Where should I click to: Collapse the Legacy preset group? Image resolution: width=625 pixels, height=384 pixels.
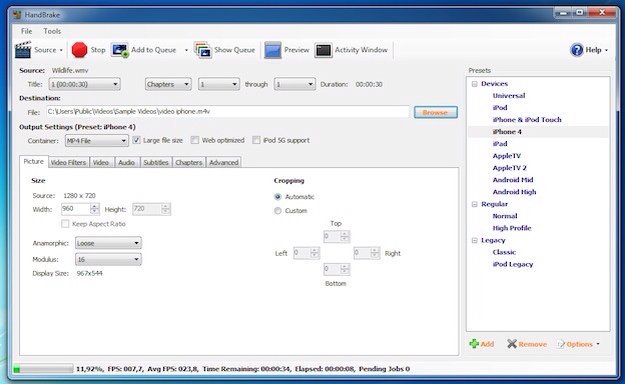coord(474,240)
